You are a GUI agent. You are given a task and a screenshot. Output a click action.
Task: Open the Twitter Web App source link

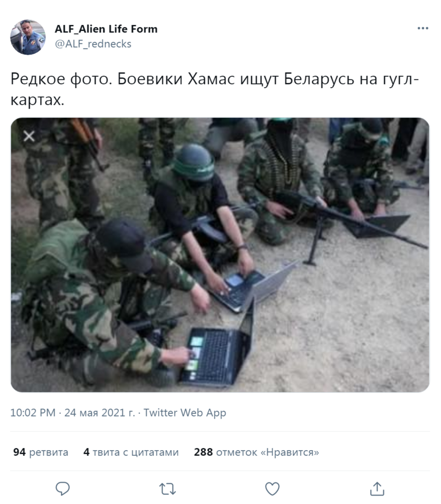click(x=185, y=413)
